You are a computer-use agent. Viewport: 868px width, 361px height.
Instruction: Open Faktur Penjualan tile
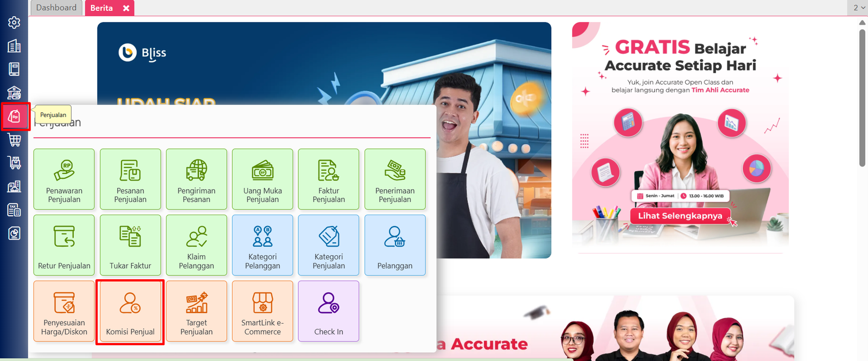coord(329,179)
